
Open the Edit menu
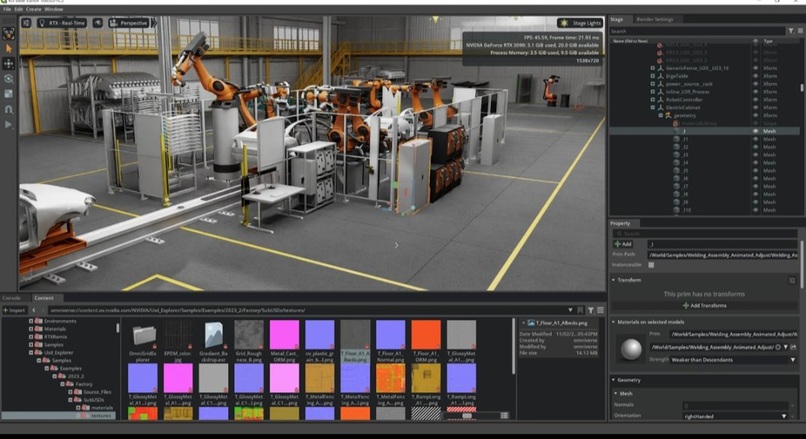[x=19, y=9]
